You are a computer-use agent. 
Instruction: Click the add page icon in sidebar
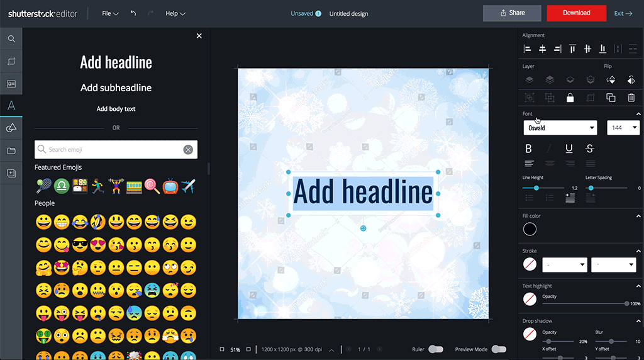pos(11,173)
